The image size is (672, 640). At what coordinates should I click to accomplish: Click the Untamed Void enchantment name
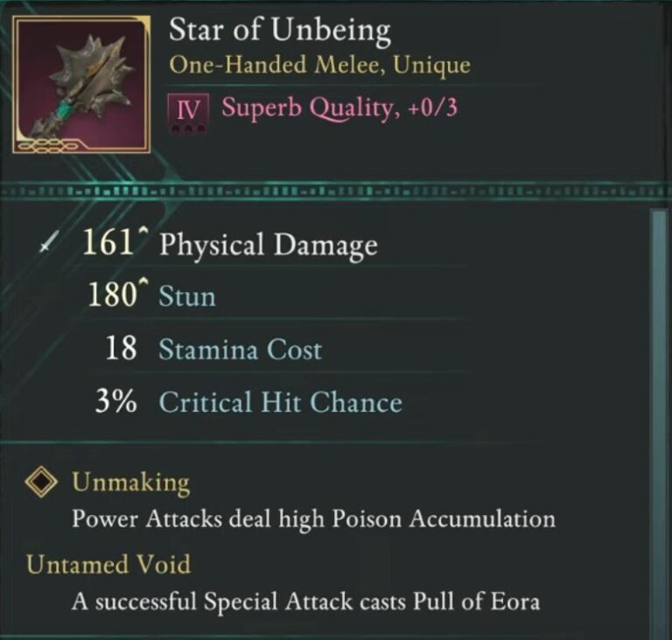[x=108, y=565]
